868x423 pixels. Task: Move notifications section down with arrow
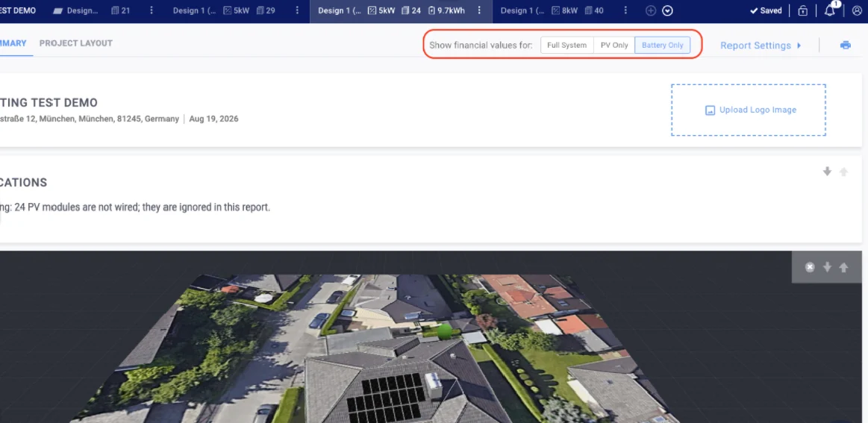[827, 172]
